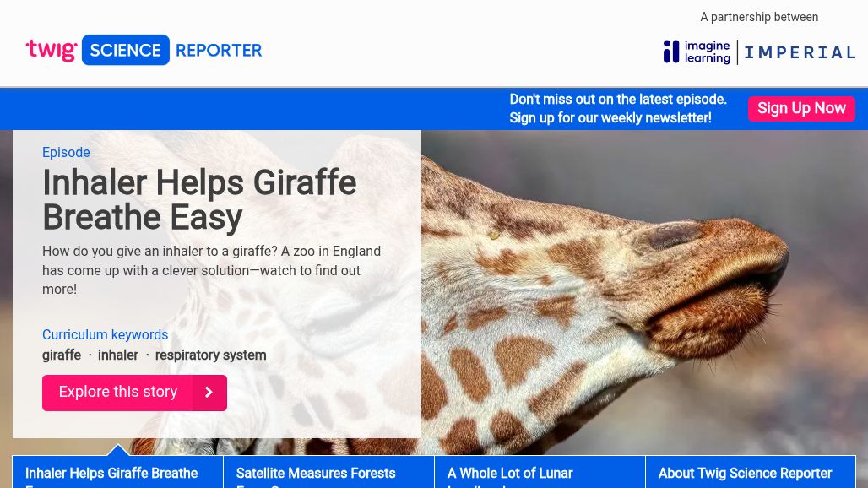Viewport: 868px width, 488px height.
Task: Click the giraffe hero image
Action: [643, 293]
